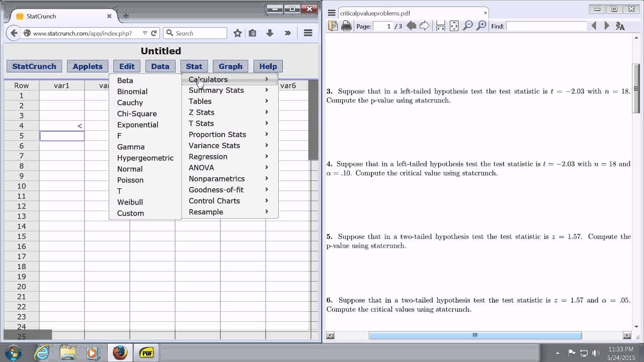
Task: Expand the Z Stats submenu
Action: (229, 113)
